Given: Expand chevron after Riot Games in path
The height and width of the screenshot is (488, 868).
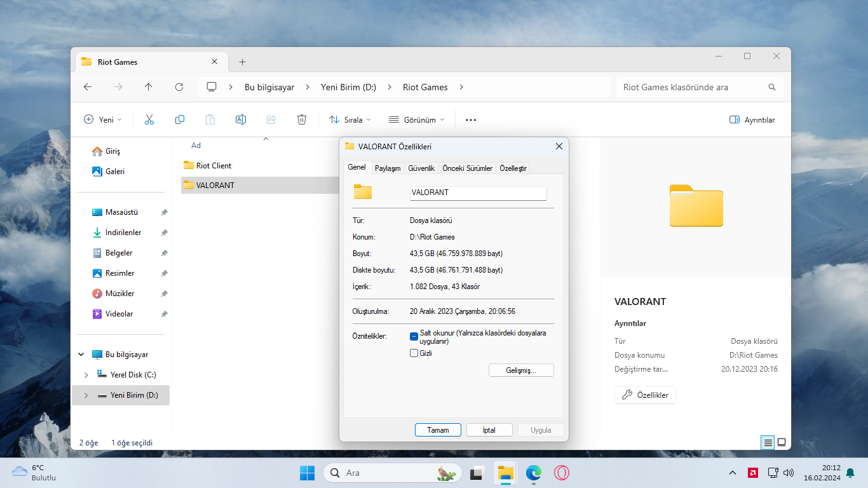Looking at the screenshot, I should pyautogui.click(x=461, y=87).
